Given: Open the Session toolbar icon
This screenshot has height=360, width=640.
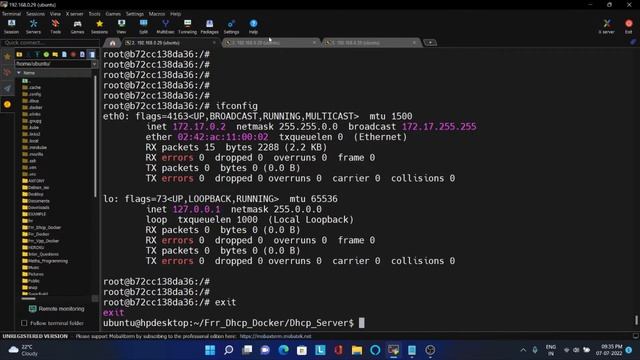Looking at the screenshot, I should [11, 27].
